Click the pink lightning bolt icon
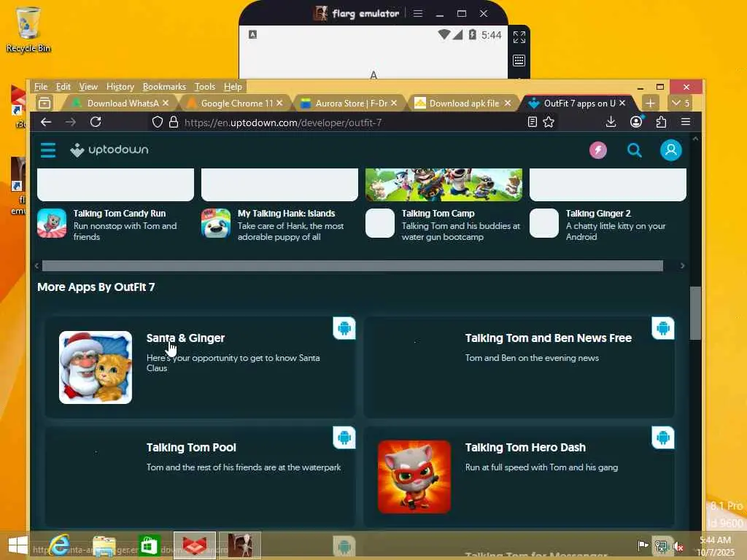This screenshot has width=747, height=560. click(598, 150)
